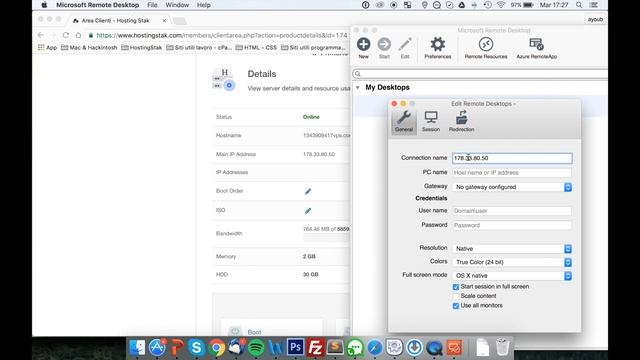Edit ISO pencil icon

308,211
